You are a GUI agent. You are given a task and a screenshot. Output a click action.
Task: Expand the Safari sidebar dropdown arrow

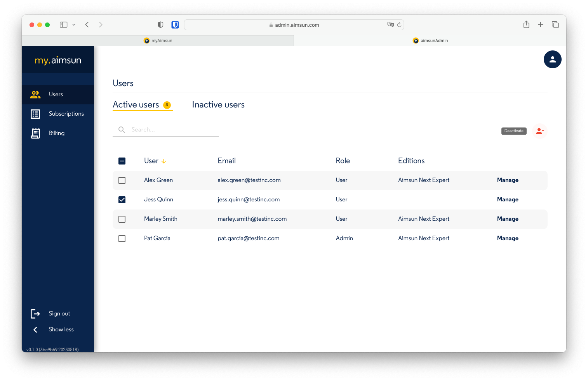74,25
